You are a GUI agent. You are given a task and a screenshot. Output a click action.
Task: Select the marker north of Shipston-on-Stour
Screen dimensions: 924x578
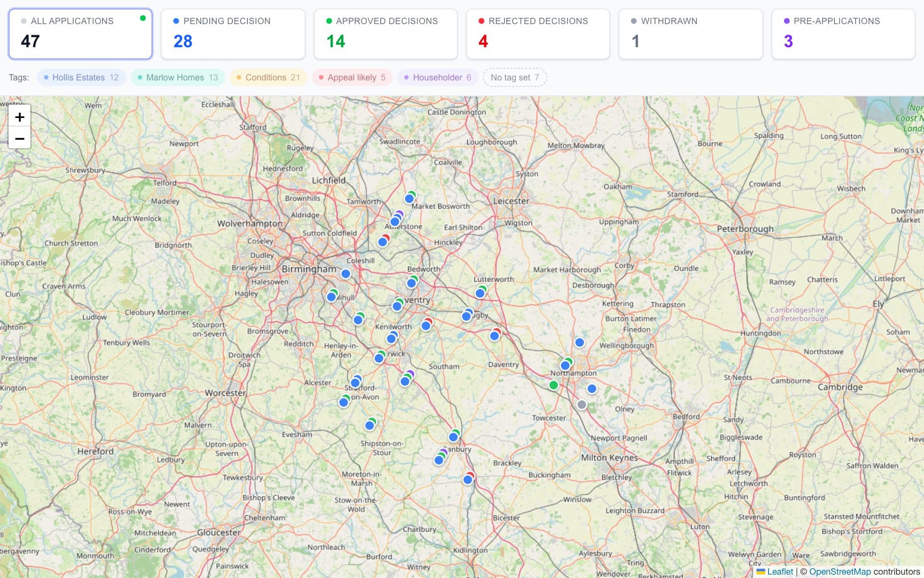(370, 425)
